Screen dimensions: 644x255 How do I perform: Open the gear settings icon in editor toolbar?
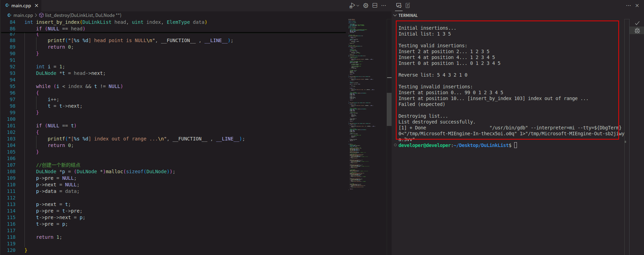click(366, 6)
